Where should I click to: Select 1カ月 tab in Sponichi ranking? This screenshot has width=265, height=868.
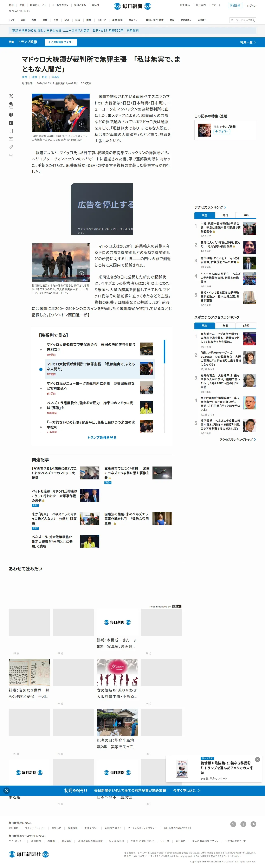point(246,325)
